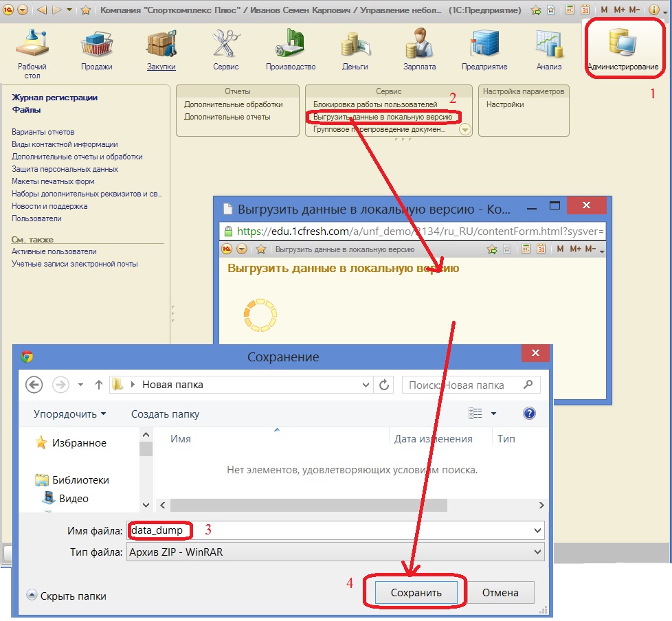Open Учетные записи электронной почты

click(75, 264)
